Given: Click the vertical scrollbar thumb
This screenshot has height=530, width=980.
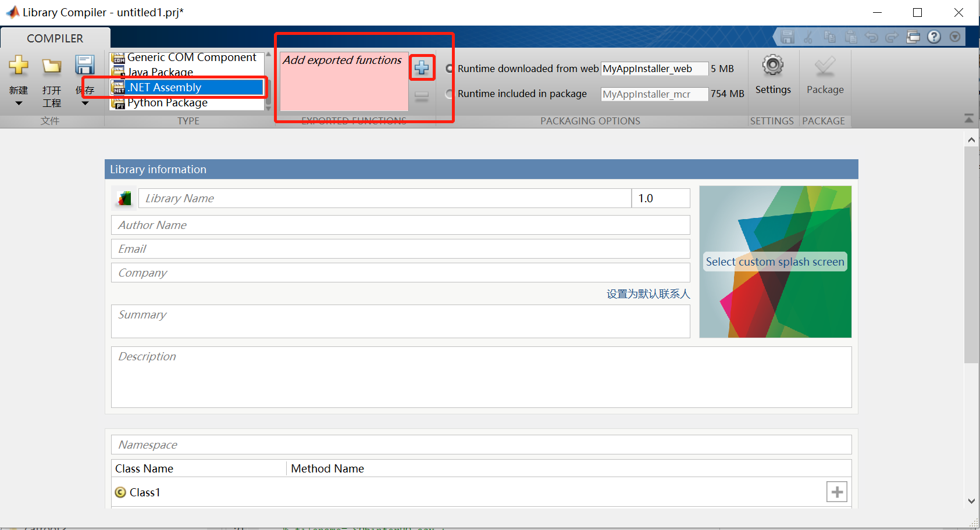Looking at the screenshot, I should coord(971,255).
